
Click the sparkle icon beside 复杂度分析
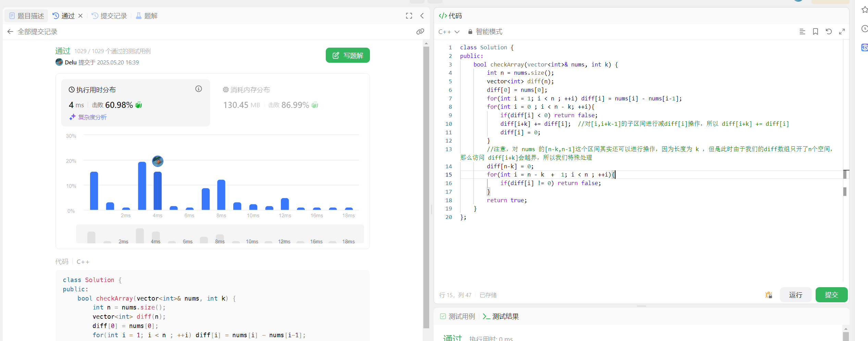(72, 117)
